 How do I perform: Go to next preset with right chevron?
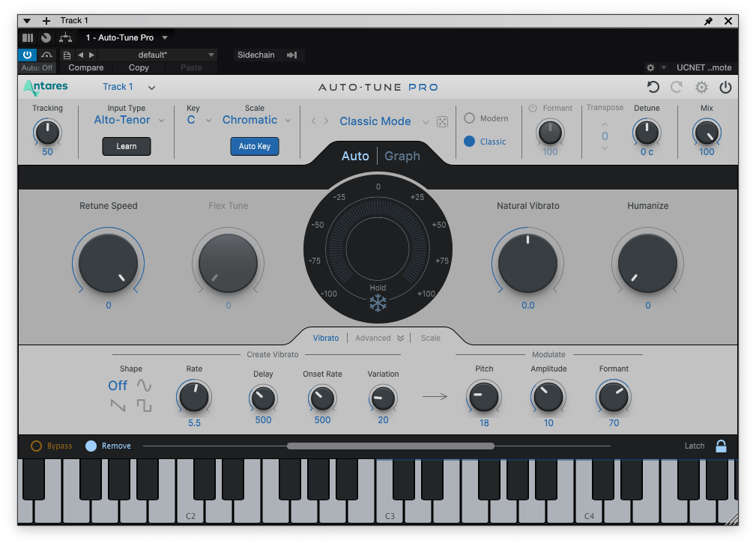[x=327, y=121]
